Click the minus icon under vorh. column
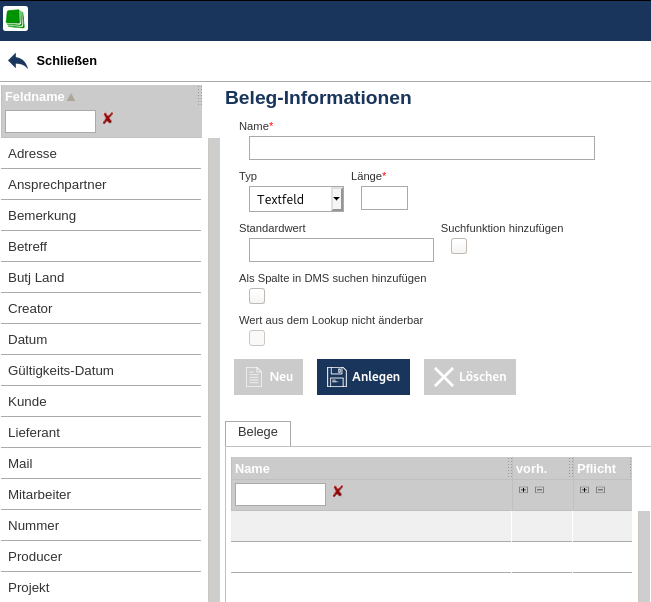 [x=539, y=490]
